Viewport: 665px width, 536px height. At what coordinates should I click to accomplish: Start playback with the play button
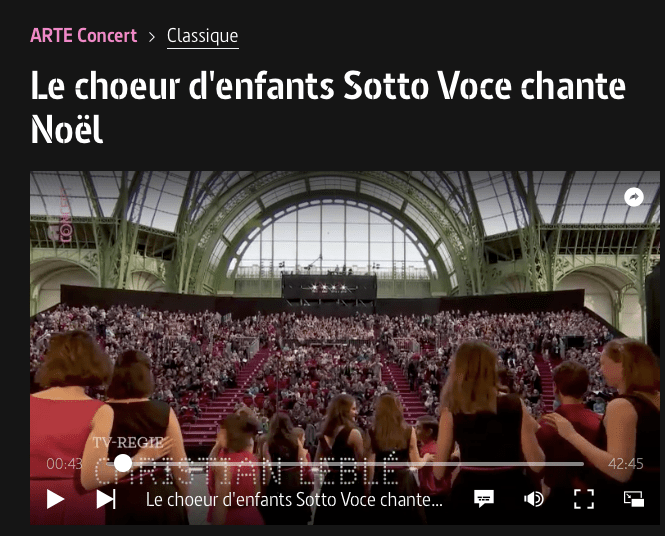55,499
